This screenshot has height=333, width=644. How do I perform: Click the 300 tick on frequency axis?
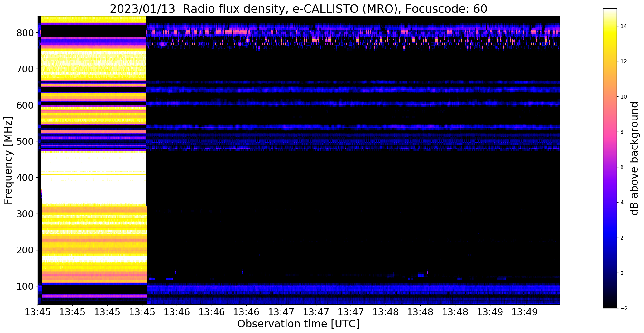click(x=25, y=214)
